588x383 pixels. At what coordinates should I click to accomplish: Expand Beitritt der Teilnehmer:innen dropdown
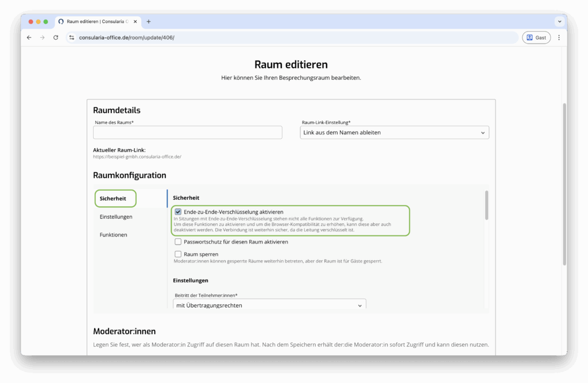point(269,305)
